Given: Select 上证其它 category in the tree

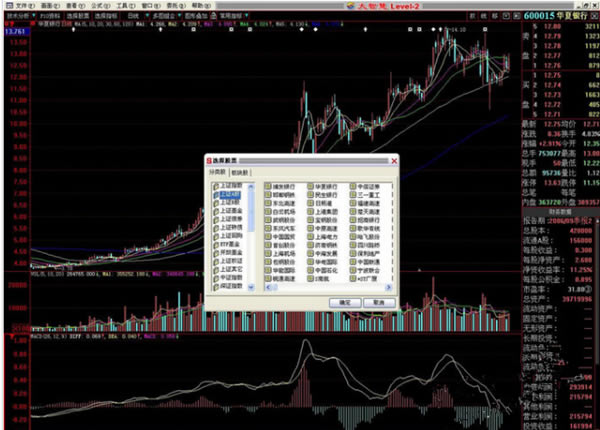Looking at the screenshot, I should click(228, 269).
